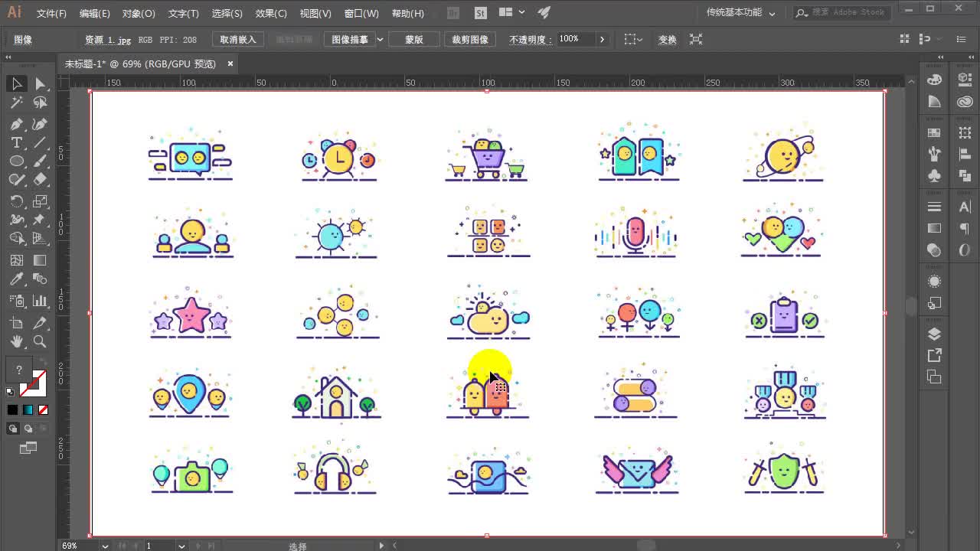Click the 蒙版 button

pos(414,39)
